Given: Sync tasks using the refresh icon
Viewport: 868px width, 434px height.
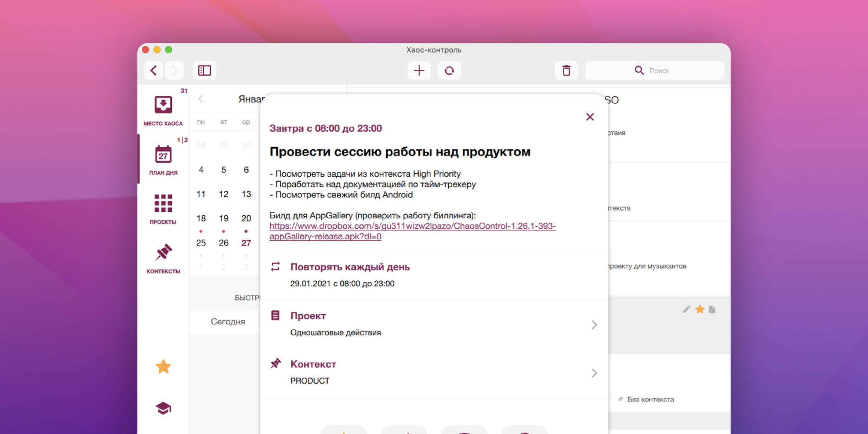Looking at the screenshot, I should coord(449,70).
